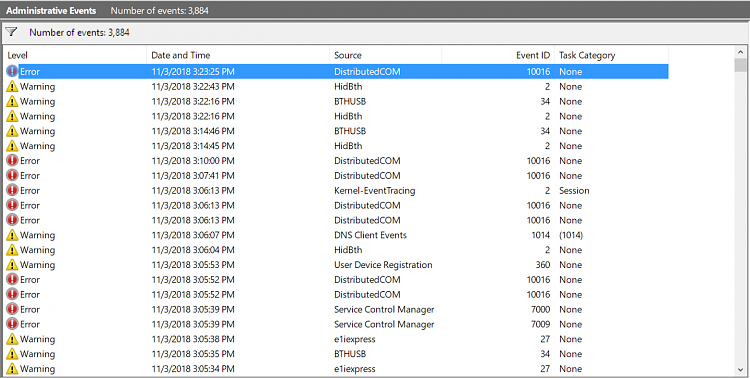Click error icon of 3:10:00 PM event
Viewport: 750px width, 378px height.
pyautogui.click(x=12, y=161)
